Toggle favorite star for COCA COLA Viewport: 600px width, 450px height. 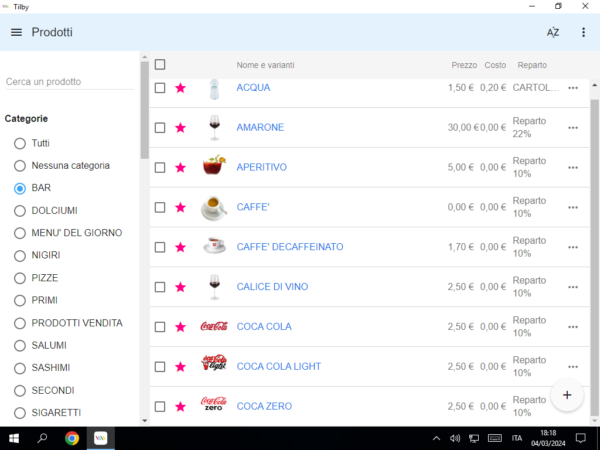pos(181,327)
